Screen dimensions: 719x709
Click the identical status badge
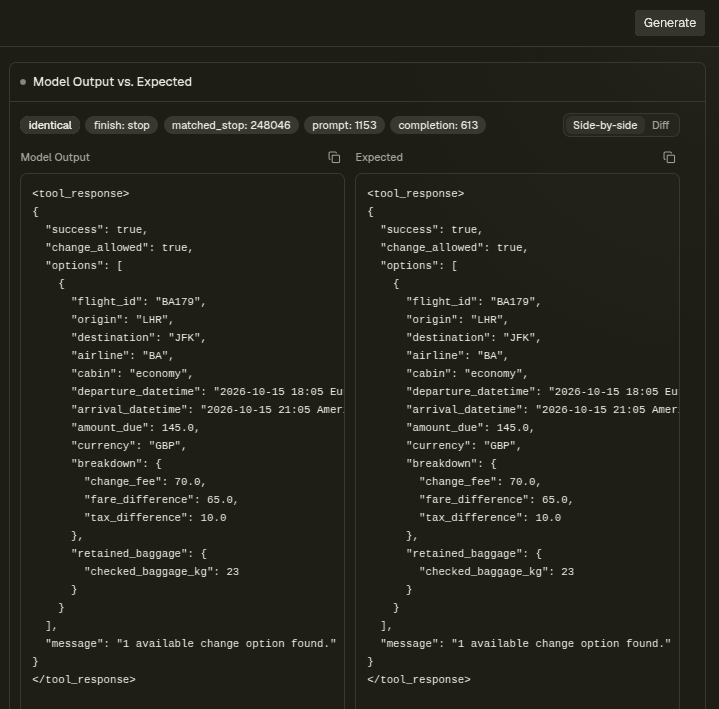click(x=50, y=125)
